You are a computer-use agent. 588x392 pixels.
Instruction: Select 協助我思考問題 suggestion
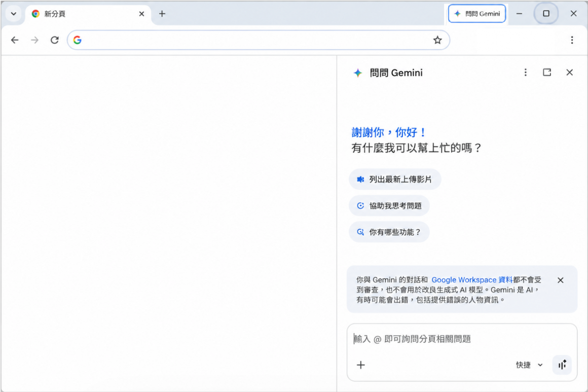(x=389, y=205)
